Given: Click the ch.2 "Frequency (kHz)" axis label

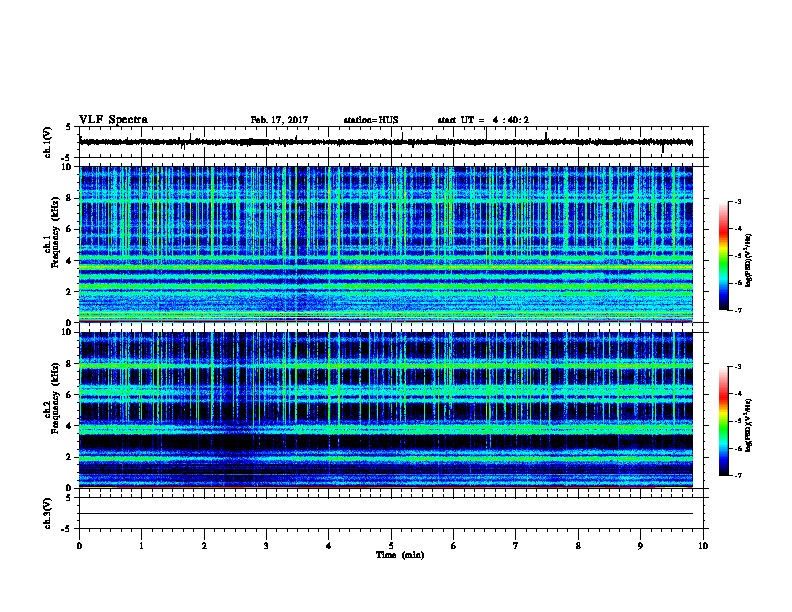Looking at the screenshot, I should coord(55,398).
